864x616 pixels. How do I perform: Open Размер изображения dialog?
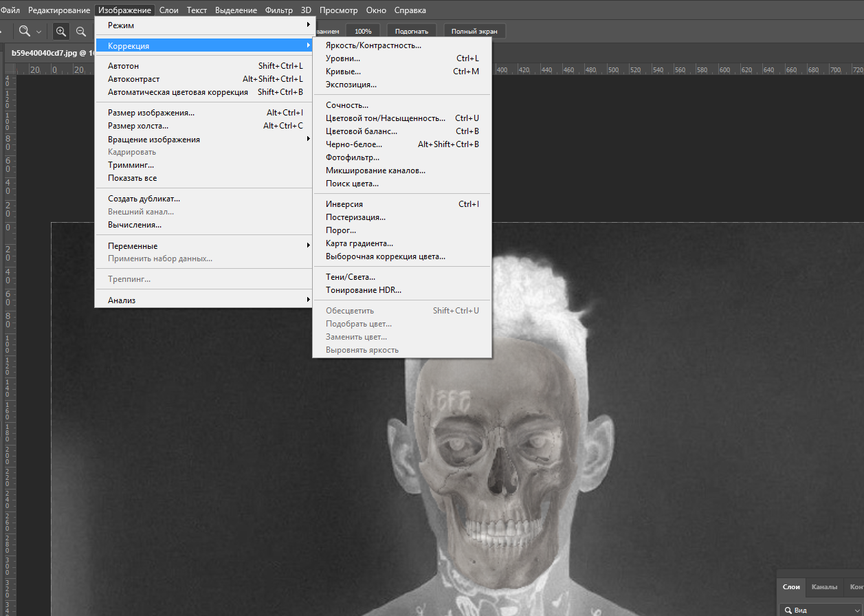click(151, 113)
